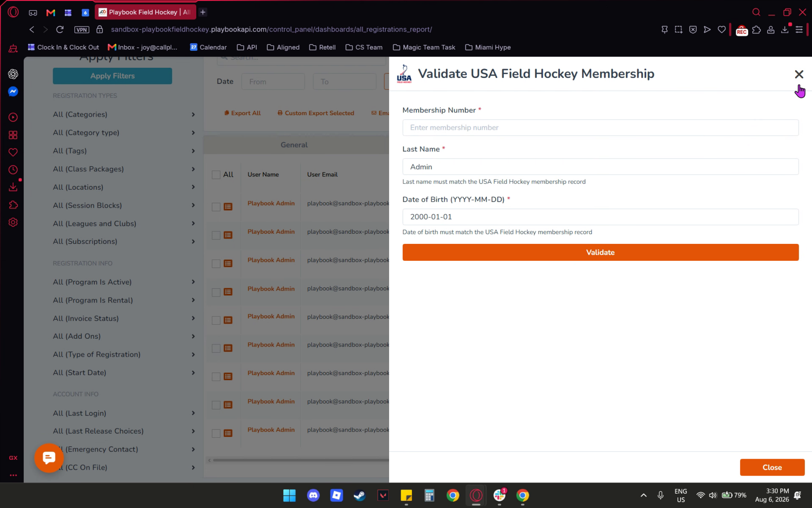Switch to the Playbook Field Hockey tab
Viewport: 812px width, 508px height.
tap(145, 12)
